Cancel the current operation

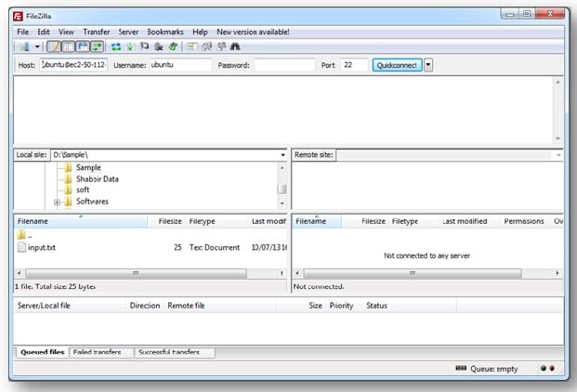click(x=145, y=46)
